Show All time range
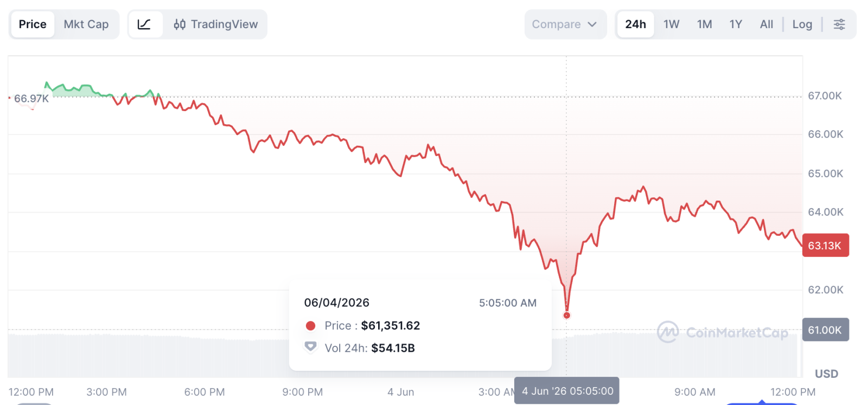868x405 pixels. [766, 24]
